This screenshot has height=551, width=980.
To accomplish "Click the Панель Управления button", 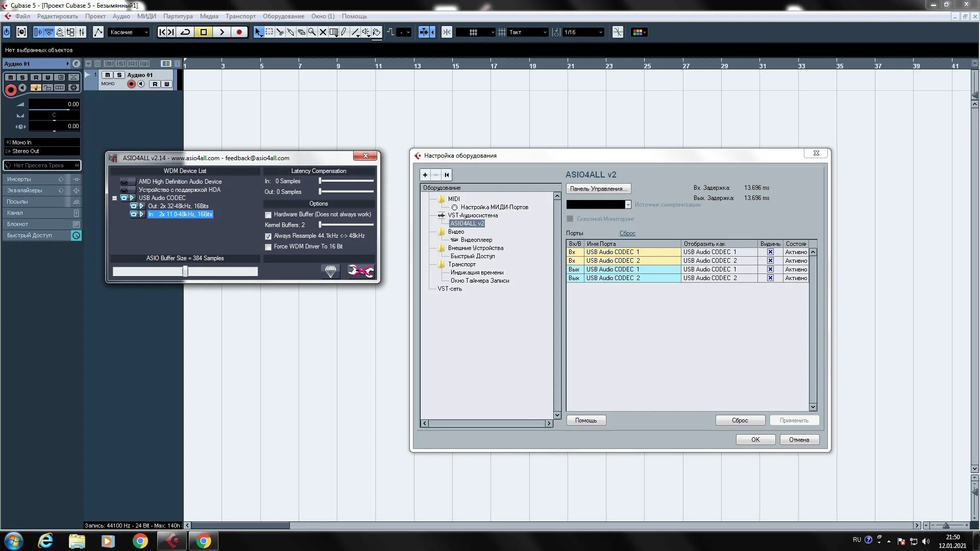I will tap(598, 189).
